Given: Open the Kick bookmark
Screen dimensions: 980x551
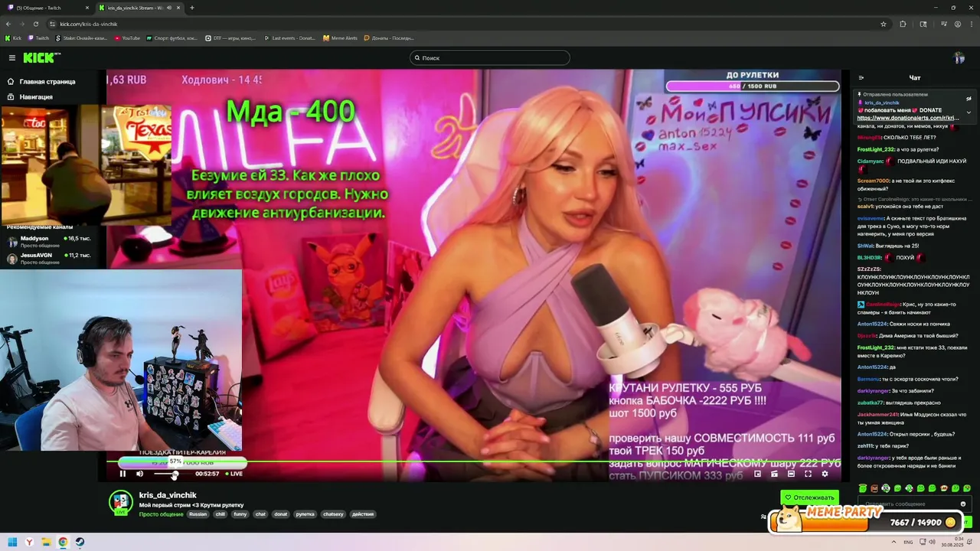Looking at the screenshot, I should [x=13, y=37].
